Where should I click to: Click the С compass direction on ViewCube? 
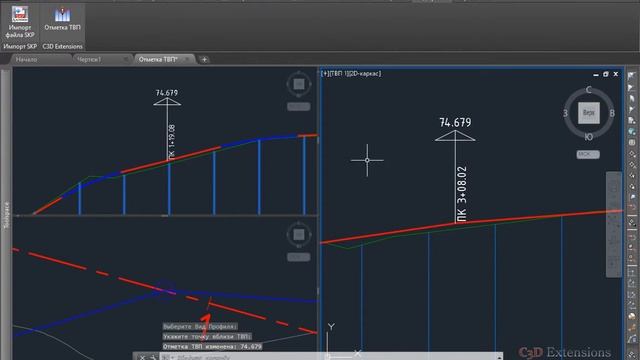[589, 90]
